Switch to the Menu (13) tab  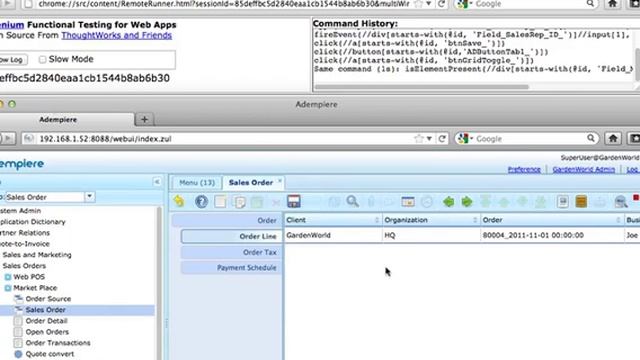(197, 182)
